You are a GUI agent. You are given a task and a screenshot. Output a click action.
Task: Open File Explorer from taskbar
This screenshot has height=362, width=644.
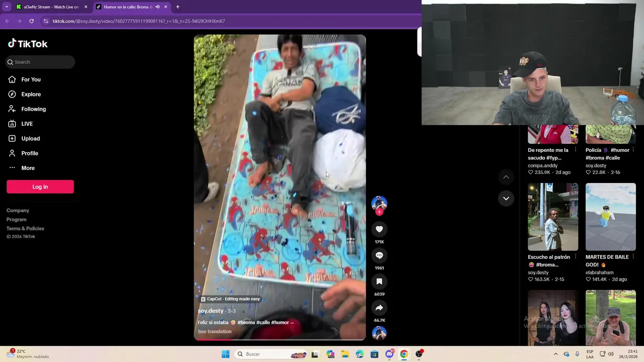tap(345, 354)
